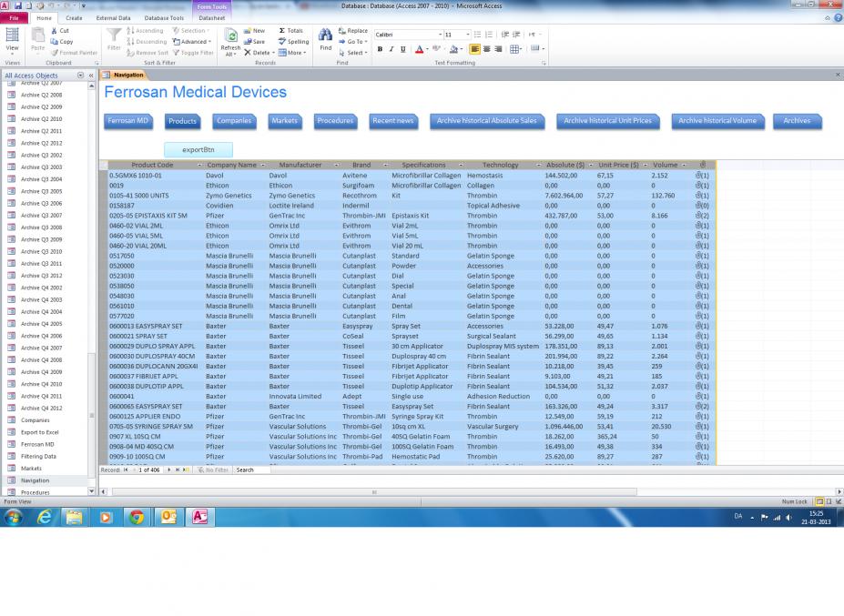Go to the last record
Image resolution: width=844 pixels, height=616 pixels.
178,470
